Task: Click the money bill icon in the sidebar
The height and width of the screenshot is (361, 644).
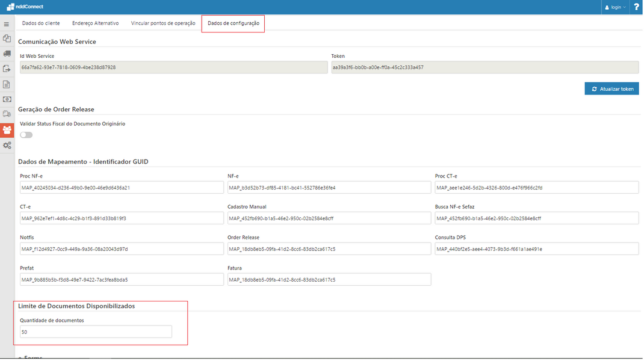Action: pyautogui.click(x=7, y=99)
